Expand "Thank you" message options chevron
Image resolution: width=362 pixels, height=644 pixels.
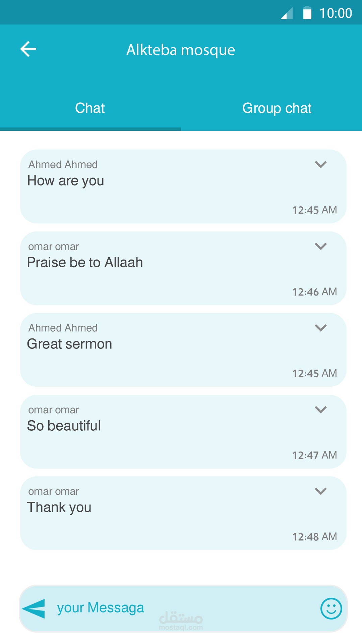pyautogui.click(x=321, y=491)
